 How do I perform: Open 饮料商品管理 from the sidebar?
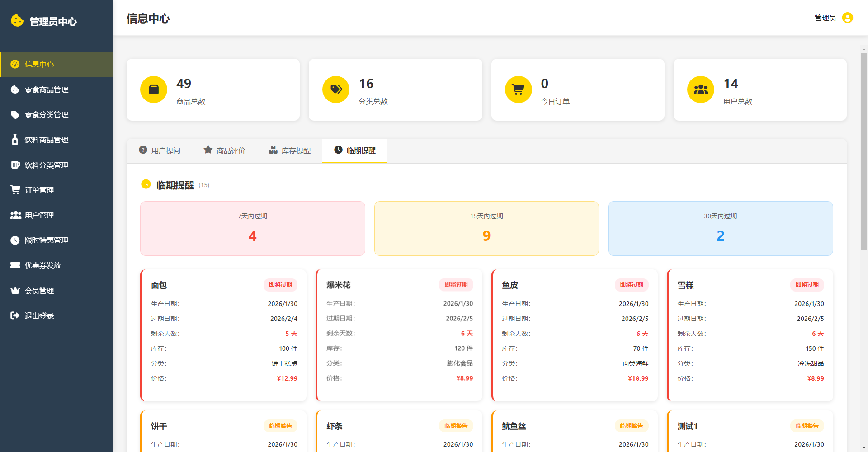click(x=46, y=140)
